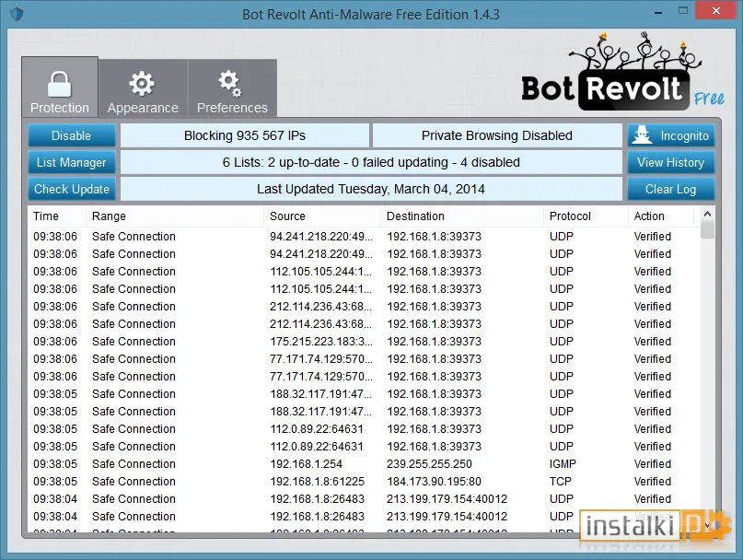View connection history
The height and width of the screenshot is (560, 743).
(x=670, y=163)
